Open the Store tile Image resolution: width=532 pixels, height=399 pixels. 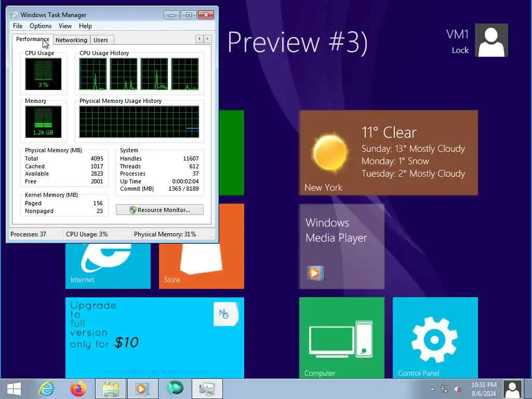pyautogui.click(x=201, y=265)
